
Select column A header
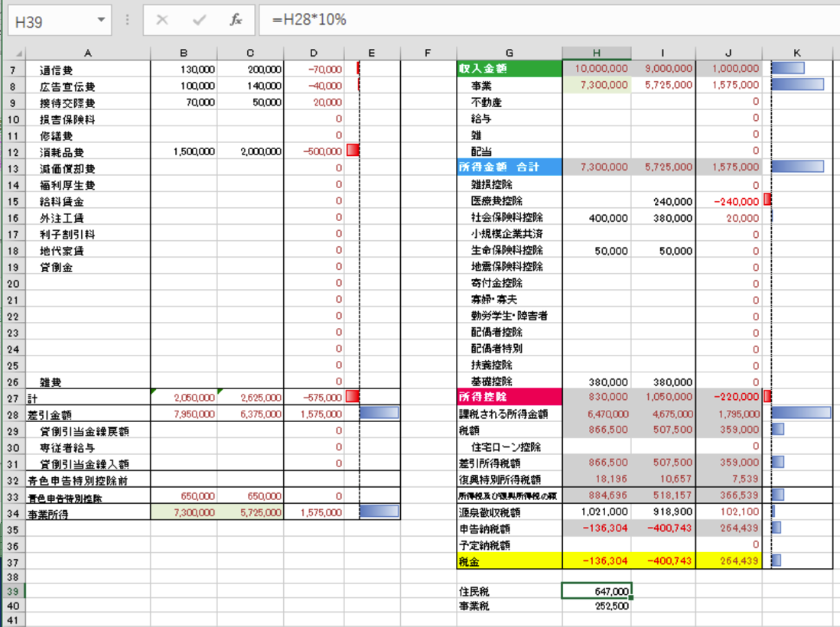[88, 53]
